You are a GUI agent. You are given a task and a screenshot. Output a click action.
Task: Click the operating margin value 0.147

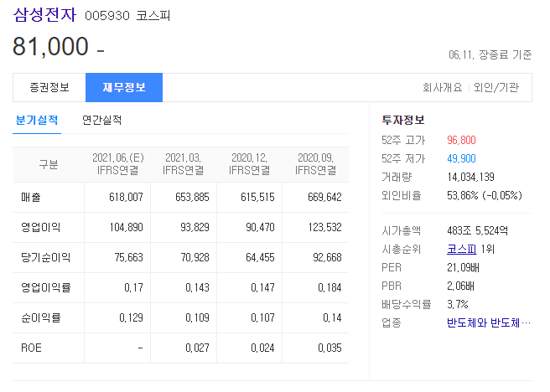262,287
